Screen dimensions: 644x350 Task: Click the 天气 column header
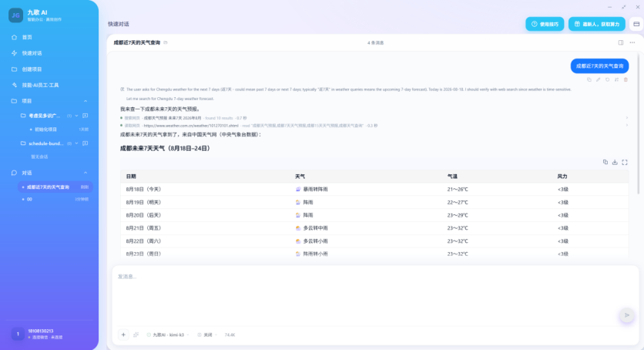(x=300, y=177)
